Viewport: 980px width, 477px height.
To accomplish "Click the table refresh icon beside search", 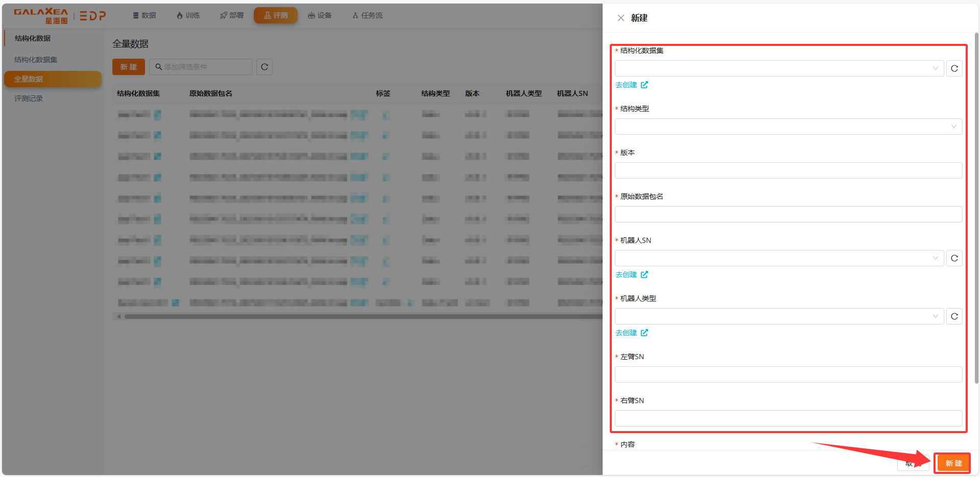I will [264, 67].
